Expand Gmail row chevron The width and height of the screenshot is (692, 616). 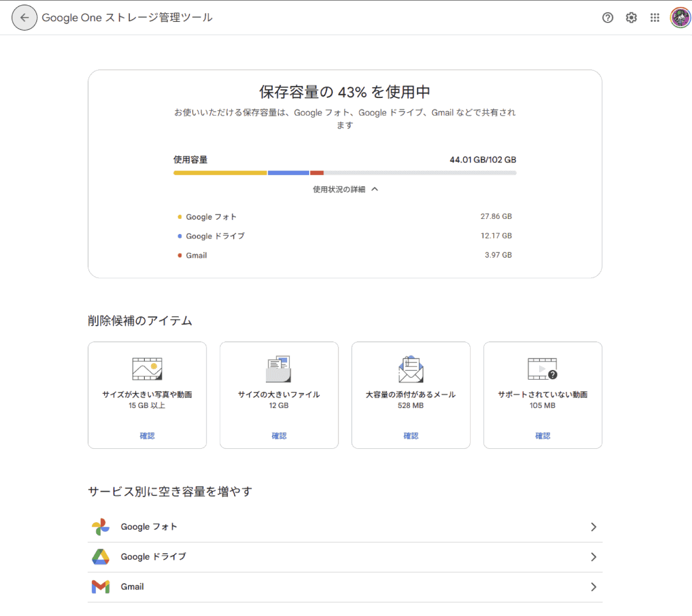[x=593, y=587]
